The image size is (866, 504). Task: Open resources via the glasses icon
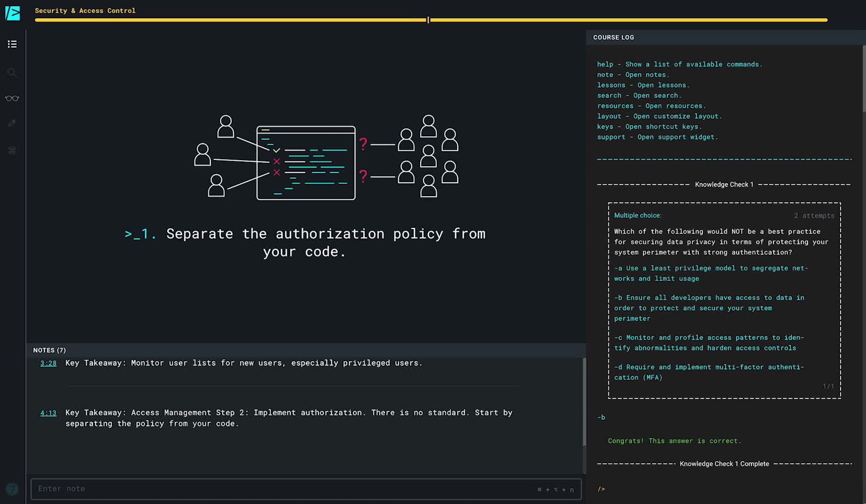coord(12,98)
